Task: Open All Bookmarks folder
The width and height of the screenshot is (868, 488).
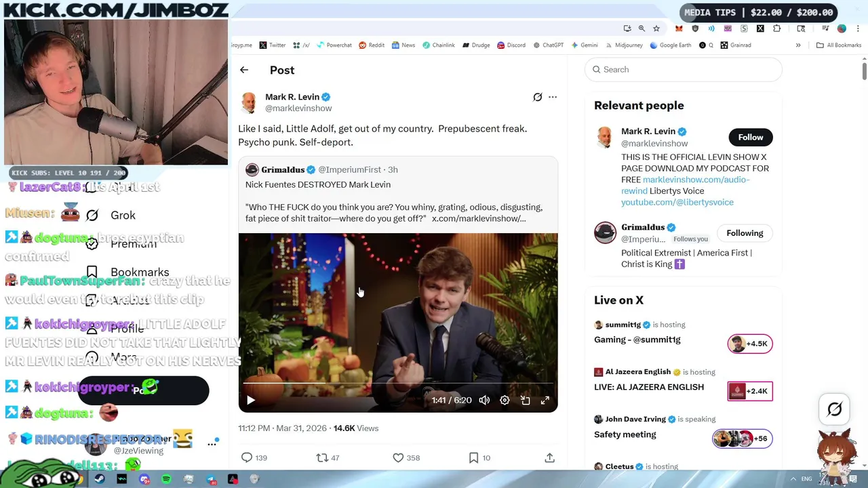Action: 839,45
